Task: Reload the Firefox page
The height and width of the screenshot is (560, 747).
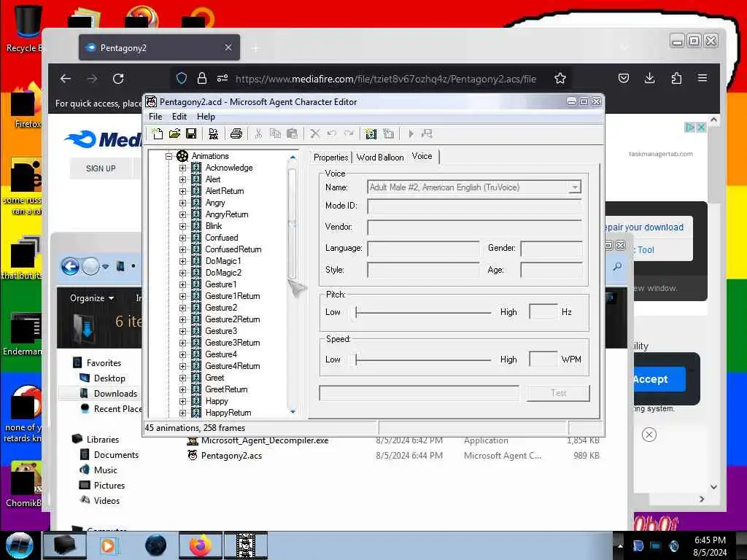Action: [118, 79]
